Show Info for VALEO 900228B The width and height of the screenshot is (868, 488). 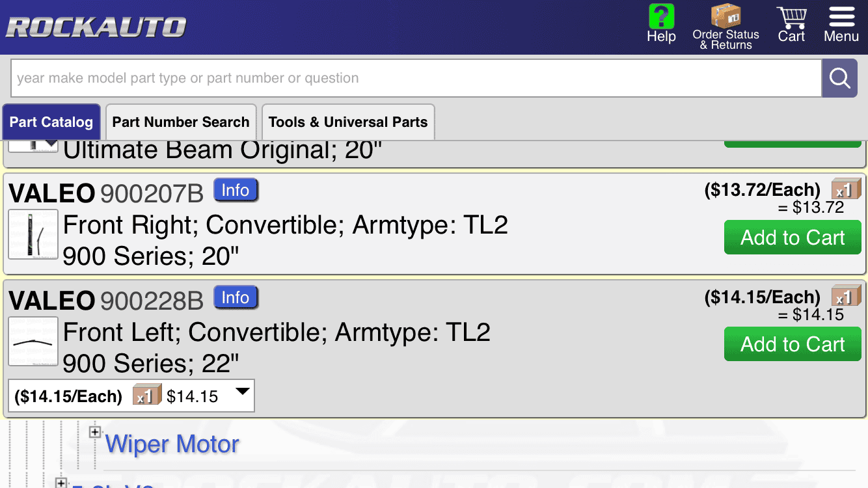236,297
